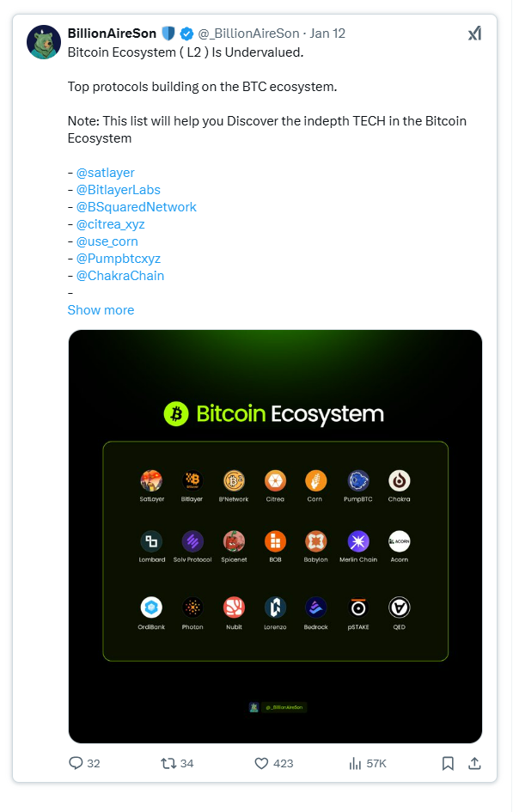Open the view analytics bar-chart icon

(355, 763)
